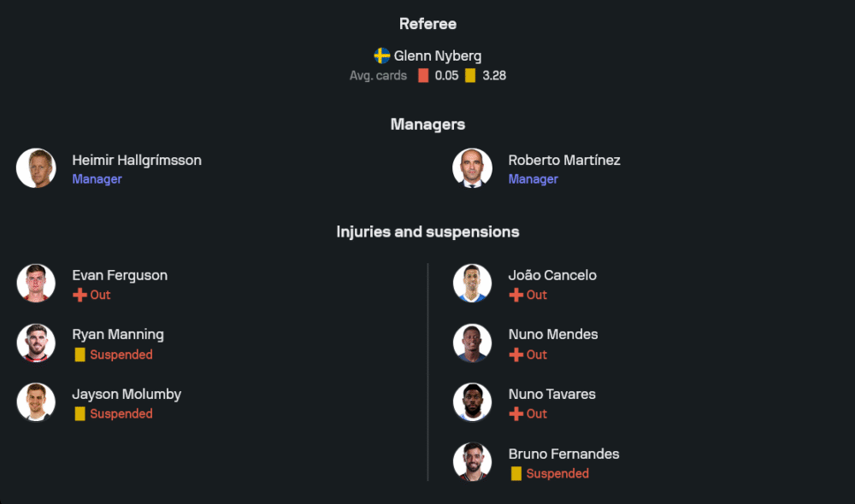Click Nuno Mendes' red injury cross icon
This screenshot has width=855, height=504.
pos(516,355)
